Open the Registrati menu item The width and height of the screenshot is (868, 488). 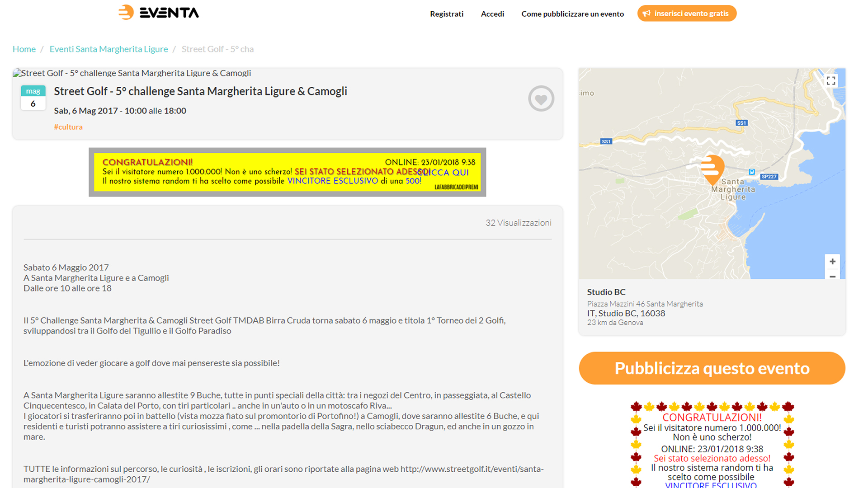(x=446, y=14)
